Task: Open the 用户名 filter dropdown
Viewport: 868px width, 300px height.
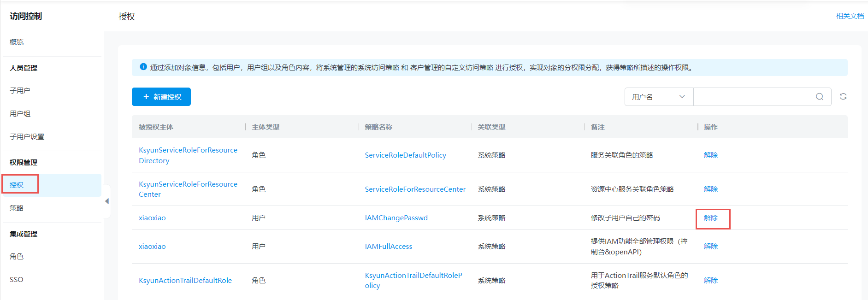Action: pos(658,97)
